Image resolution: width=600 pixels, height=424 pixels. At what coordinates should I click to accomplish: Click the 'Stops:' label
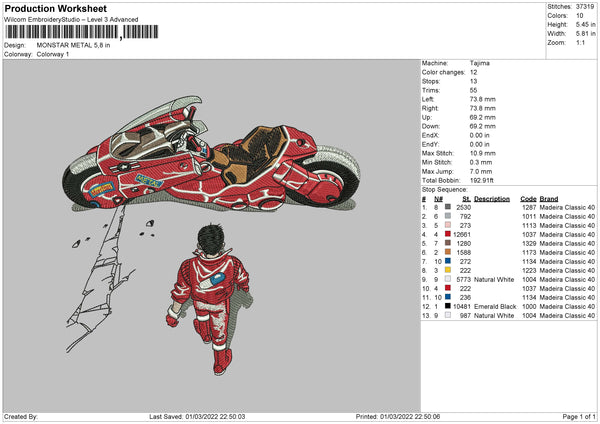pos(431,82)
